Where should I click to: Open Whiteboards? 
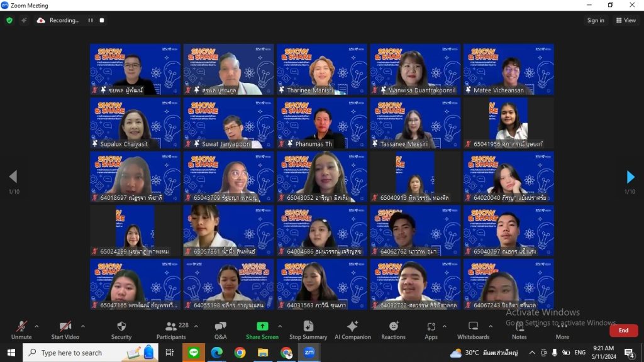tap(473, 331)
